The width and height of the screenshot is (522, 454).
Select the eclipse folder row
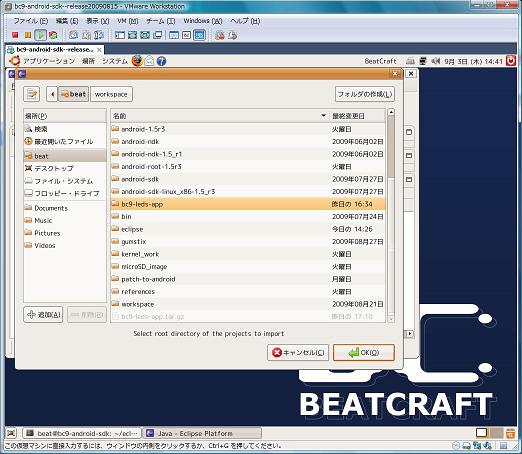pos(248,229)
